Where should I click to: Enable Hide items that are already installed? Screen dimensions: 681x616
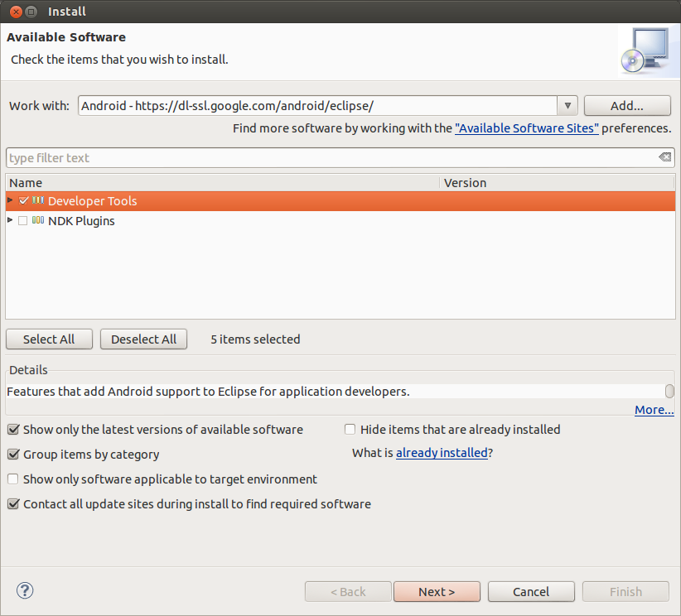pos(350,429)
